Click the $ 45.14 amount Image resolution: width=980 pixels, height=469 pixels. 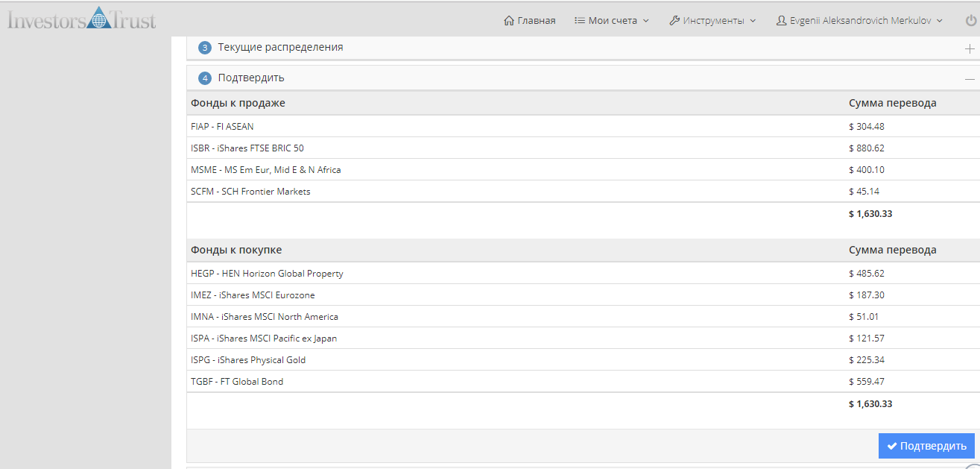pos(864,191)
